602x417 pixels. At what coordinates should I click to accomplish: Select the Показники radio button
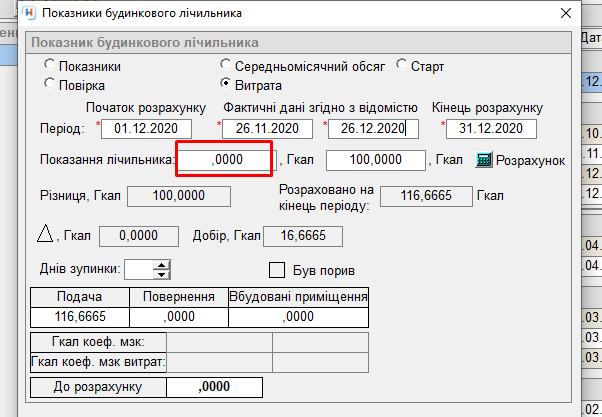click(49, 67)
